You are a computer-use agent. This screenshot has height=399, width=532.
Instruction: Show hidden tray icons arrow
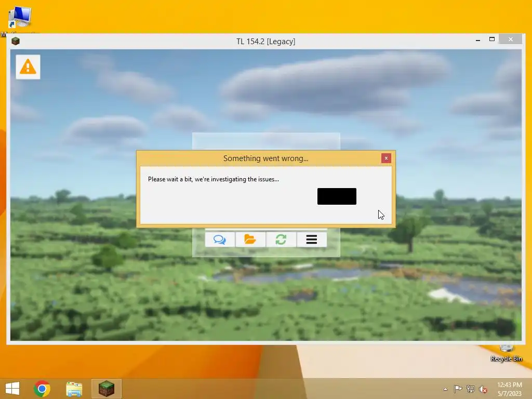coord(445,389)
